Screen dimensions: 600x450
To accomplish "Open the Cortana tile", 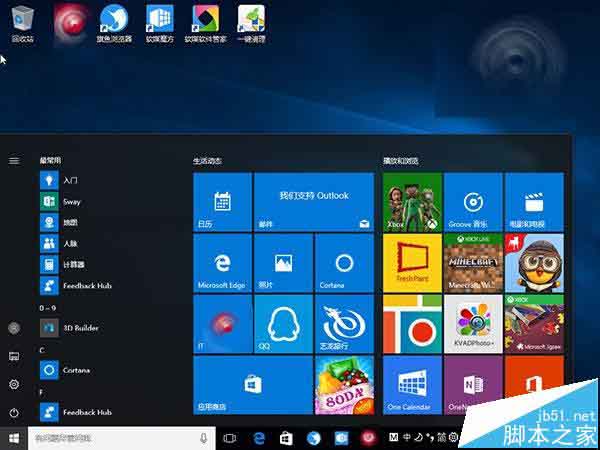I will [x=344, y=263].
